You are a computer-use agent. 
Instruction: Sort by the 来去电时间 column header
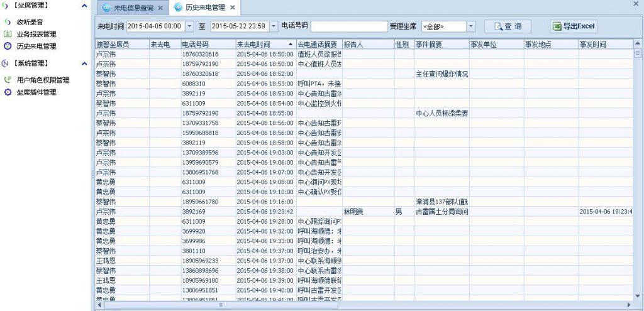264,45
